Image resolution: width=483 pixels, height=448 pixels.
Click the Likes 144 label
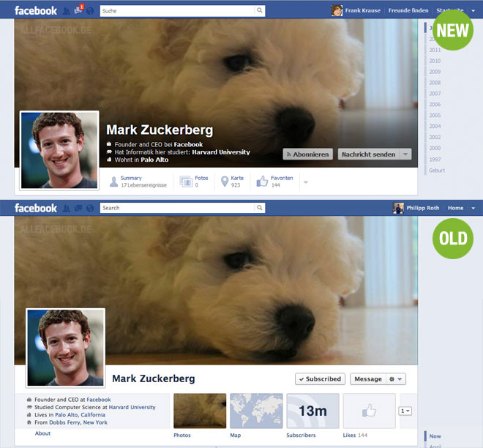[x=355, y=435]
